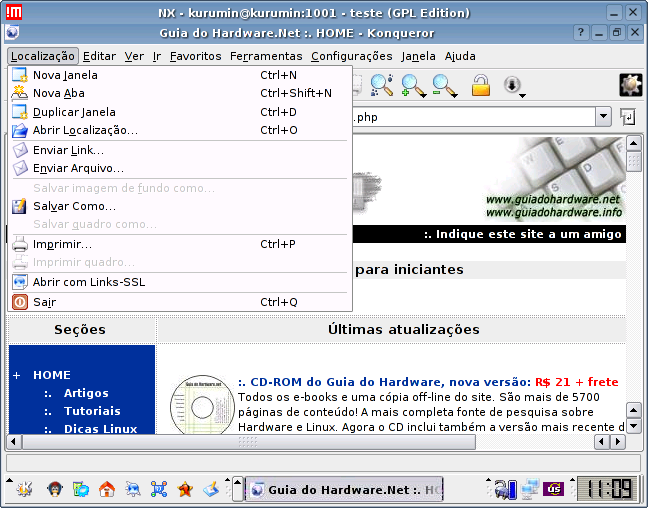
Task: Open the Tutoriais link in sidebar
Action: click(x=92, y=411)
